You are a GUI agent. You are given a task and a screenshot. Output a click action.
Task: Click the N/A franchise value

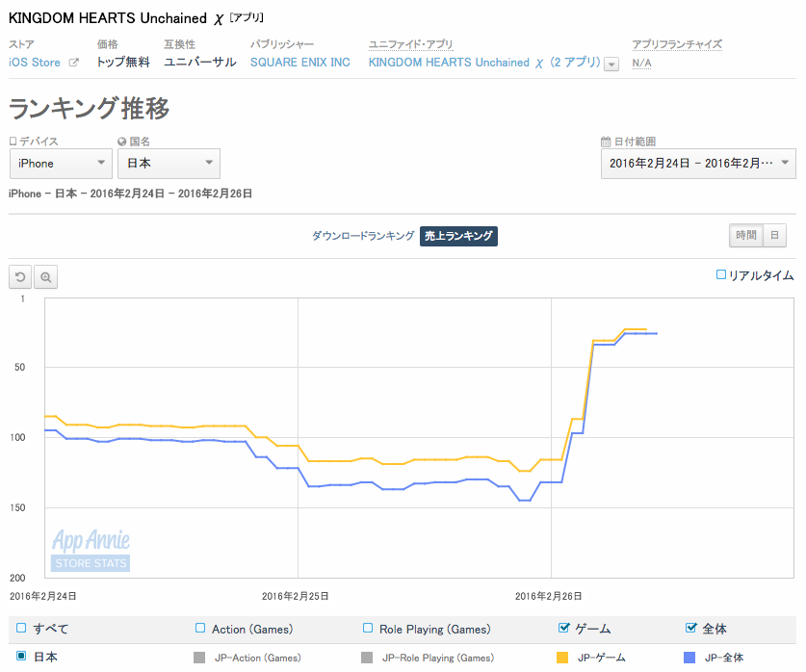[x=641, y=64]
